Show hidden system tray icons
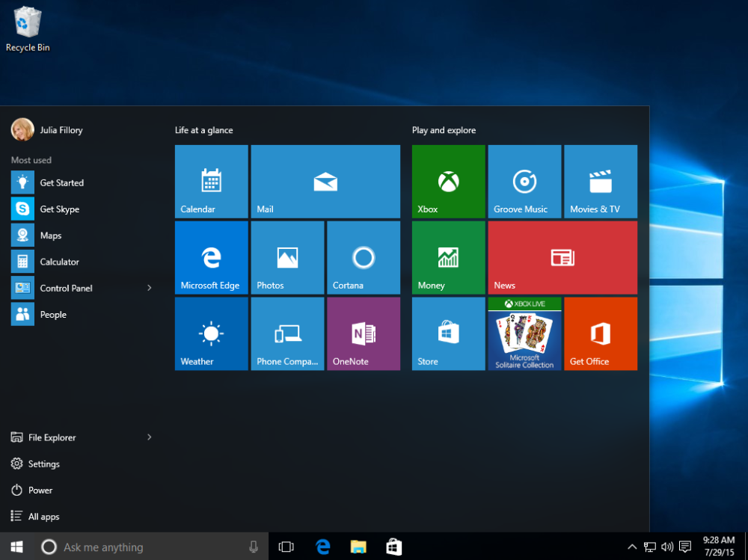 631,547
